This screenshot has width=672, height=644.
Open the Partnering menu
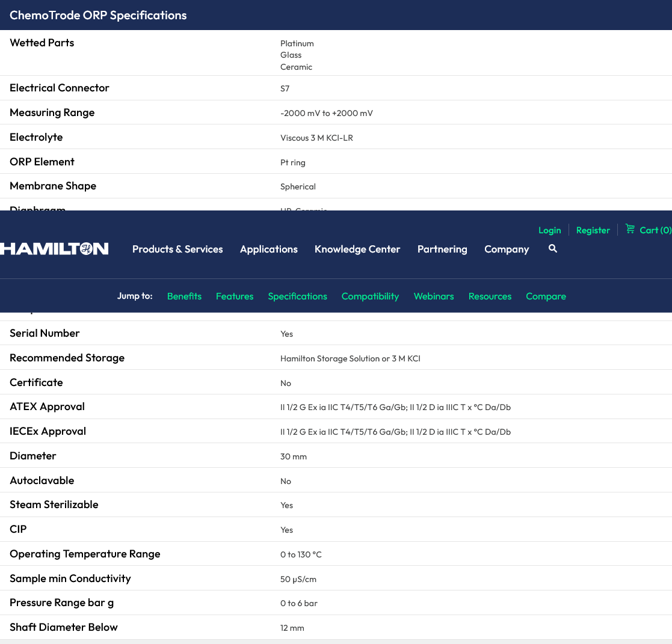click(x=442, y=249)
